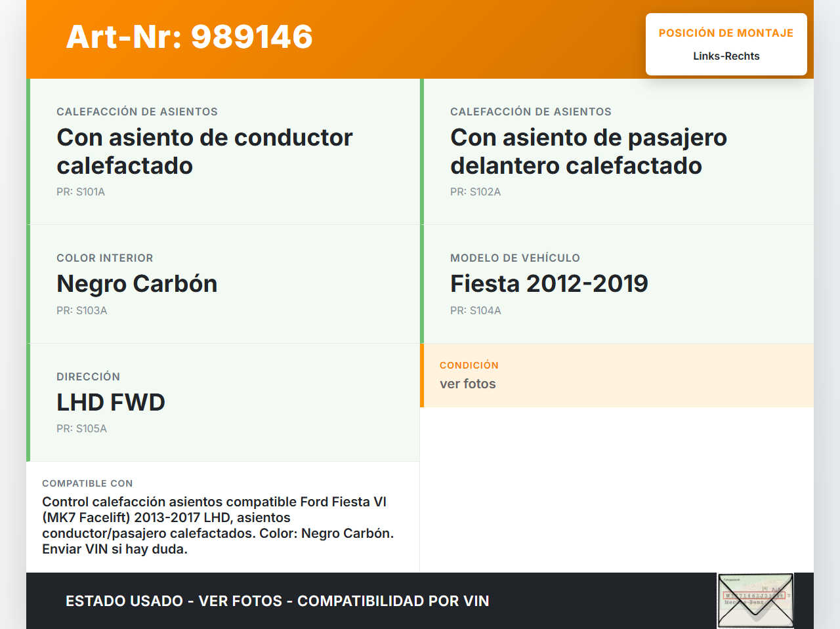840x629 pixels.
Task: Click the "MODELO DE VEHÍCULO" label
Action: pyautogui.click(x=515, y=258)
